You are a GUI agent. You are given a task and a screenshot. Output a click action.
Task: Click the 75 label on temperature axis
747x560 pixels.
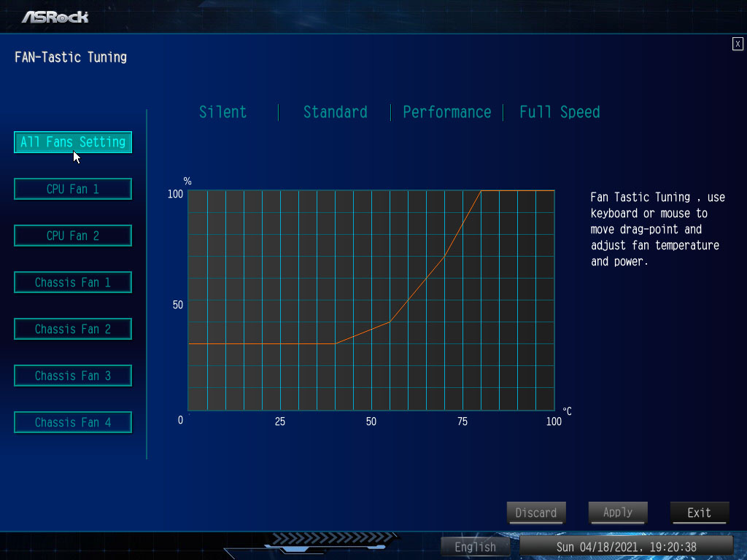pos(462,421)
